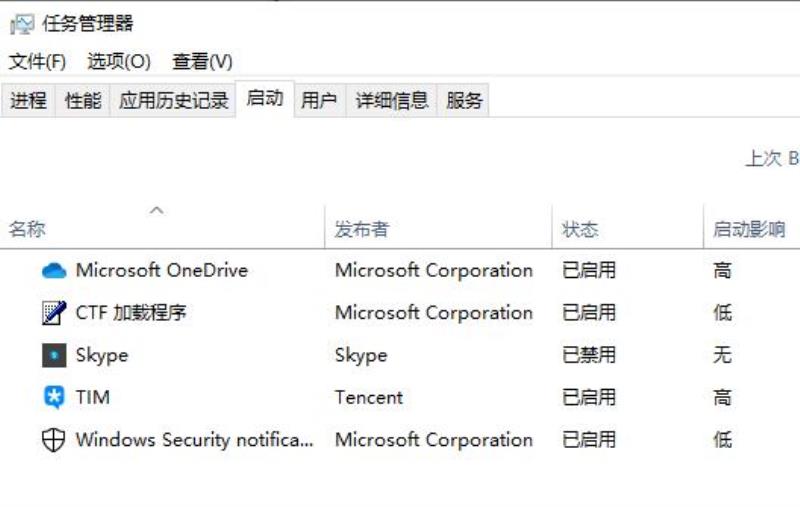800x507 pixels.
Task: Switch to the 用户 tab
Action: 320,100
